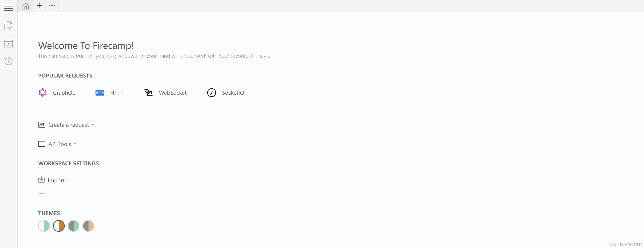The height and width of the screenshot is (248, 644).
Task: Start a new GraphQL request
Action: 64,93
